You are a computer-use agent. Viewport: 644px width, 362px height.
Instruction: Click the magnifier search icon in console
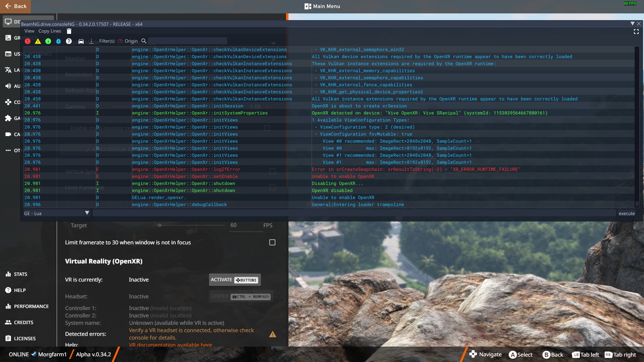click(x=144, y=41)
